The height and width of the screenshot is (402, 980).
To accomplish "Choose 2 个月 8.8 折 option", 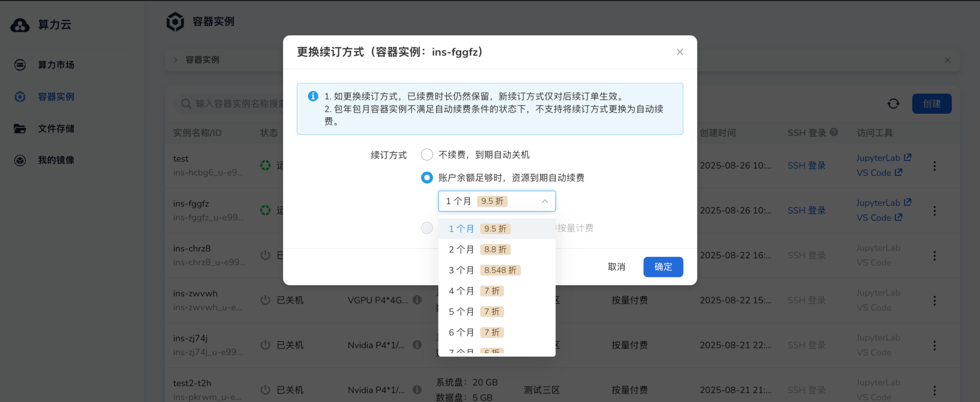I will [x=497, y=249].
